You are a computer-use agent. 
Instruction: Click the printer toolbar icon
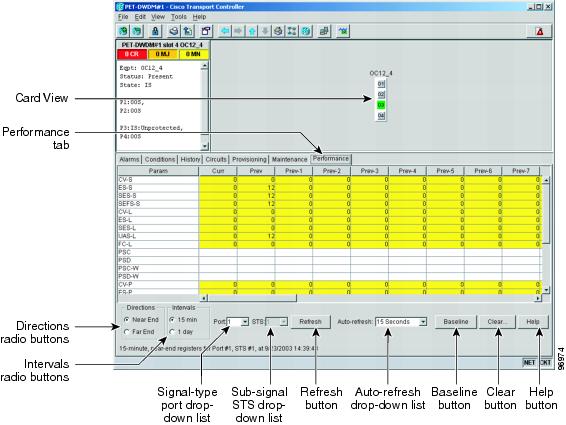coord(174,31)
